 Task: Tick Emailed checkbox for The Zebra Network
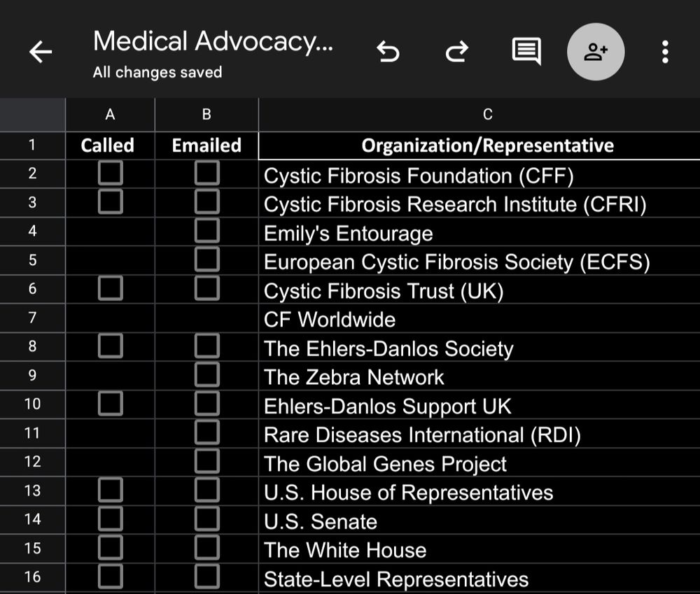click(x=206, y=376)
